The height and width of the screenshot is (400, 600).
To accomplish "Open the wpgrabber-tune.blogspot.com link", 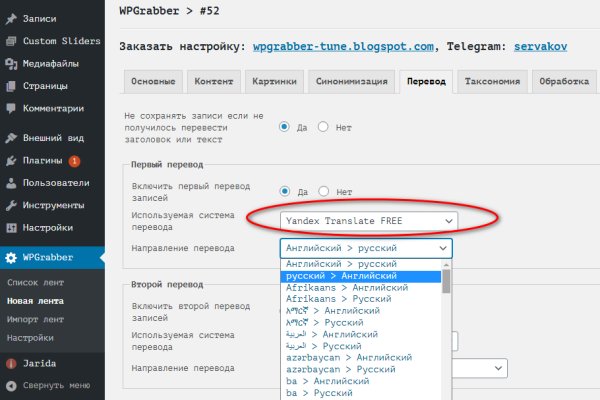I will 343,46.
